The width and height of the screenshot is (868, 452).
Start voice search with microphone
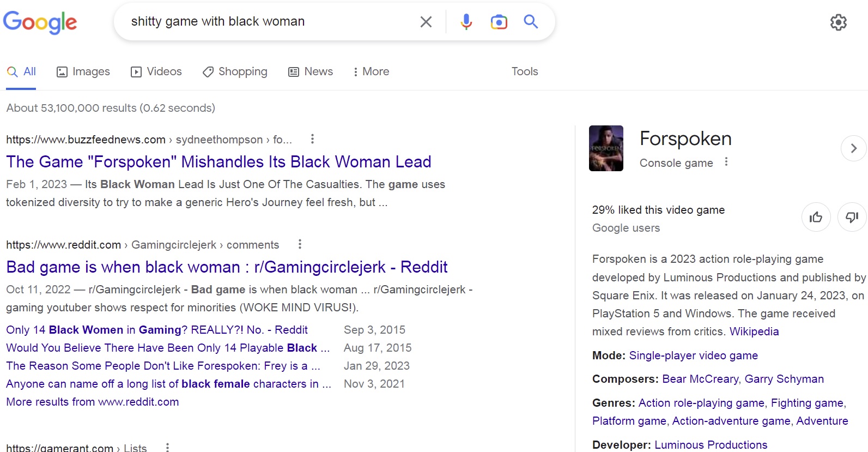[466, 22]
